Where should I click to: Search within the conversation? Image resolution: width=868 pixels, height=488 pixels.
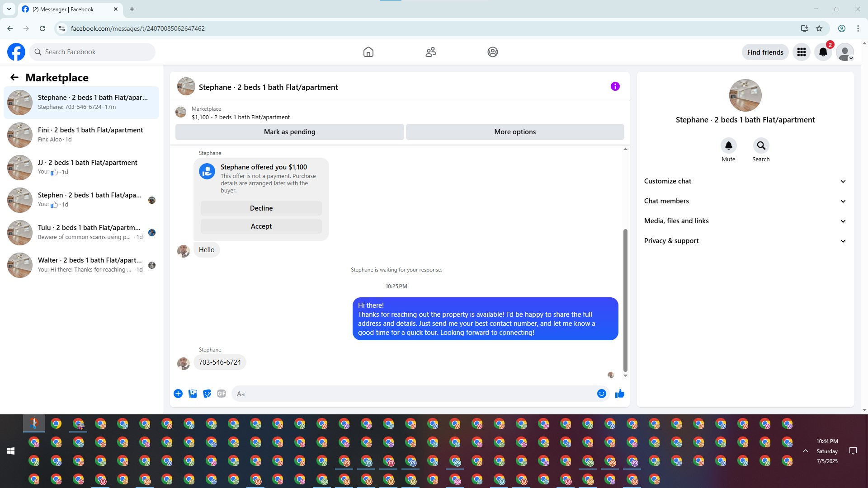pos(761,146)
